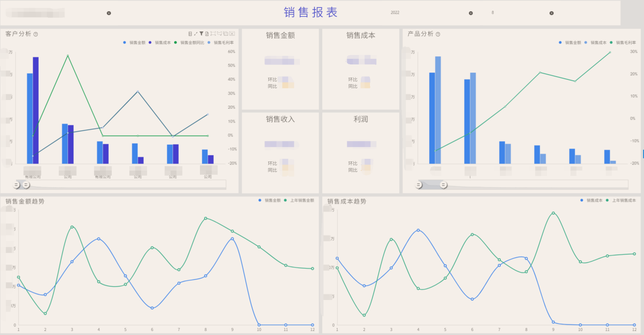The image size is (644, 335).
Task: Open the 2022 year filter selector
Action: 395,12
